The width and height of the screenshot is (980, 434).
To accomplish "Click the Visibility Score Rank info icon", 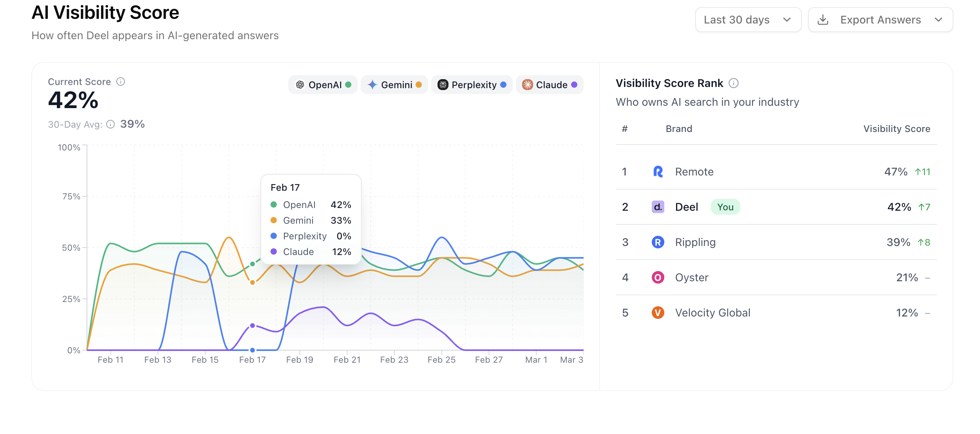I will (x=734, y=83).
